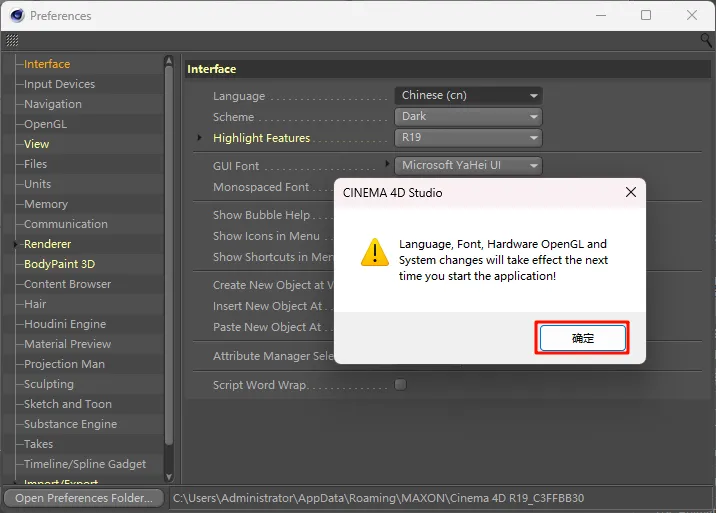Click the Script Word Wrap label
The height and width of the screenshot is (513, 716).
(x=261, y=385)
